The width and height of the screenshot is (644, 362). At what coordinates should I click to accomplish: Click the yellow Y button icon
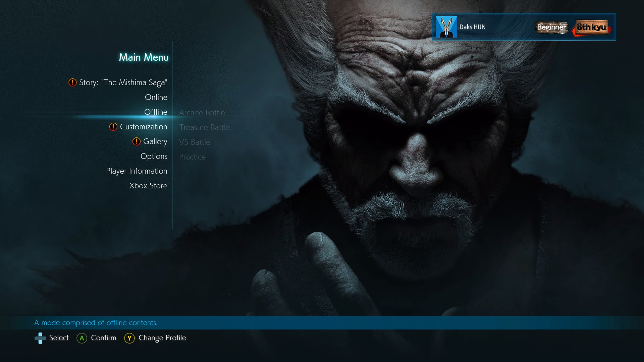click(129, 338)
